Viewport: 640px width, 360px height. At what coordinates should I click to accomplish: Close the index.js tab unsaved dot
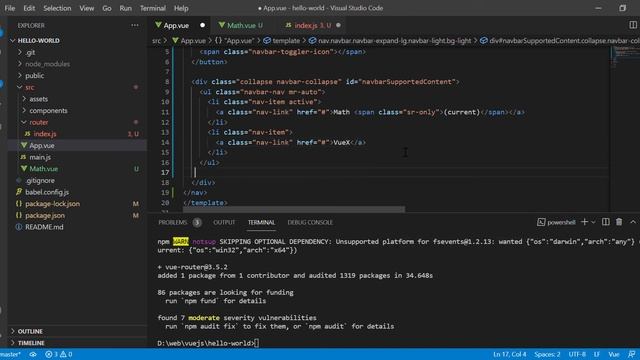point(338,25)
